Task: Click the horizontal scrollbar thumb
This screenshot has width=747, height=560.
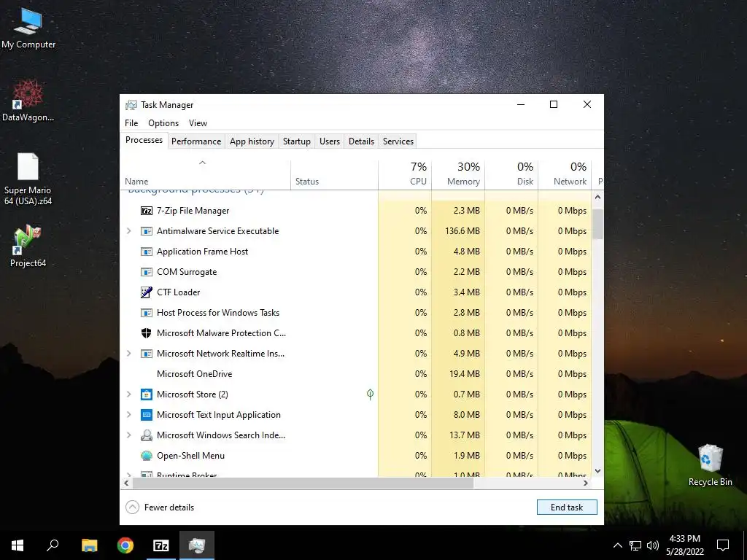Action: (303, 483)
